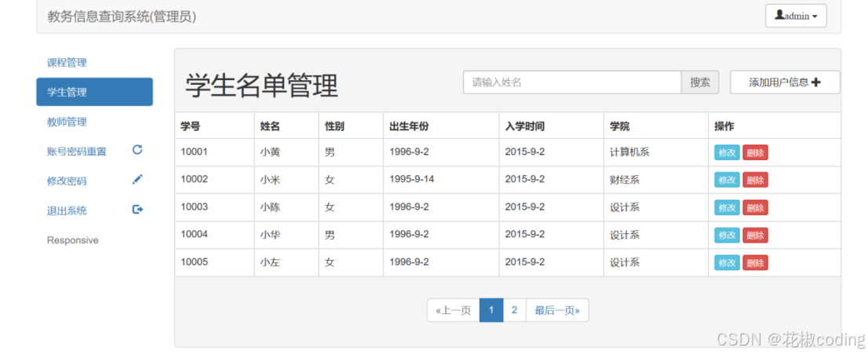
Task: Click the pencil icon beside 修改密码
Action: coord(138,179)
